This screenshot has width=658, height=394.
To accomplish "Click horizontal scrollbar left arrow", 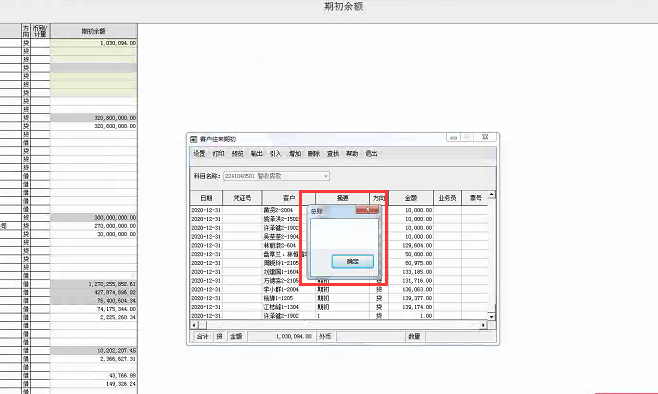I will 194,325.
